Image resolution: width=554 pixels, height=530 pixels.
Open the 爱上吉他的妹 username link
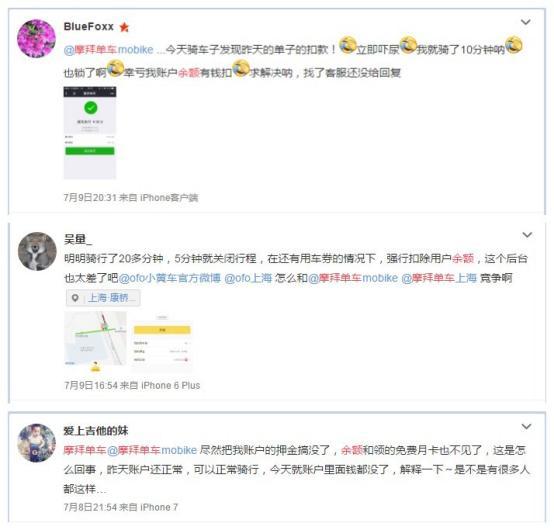(x=96, y=430)
